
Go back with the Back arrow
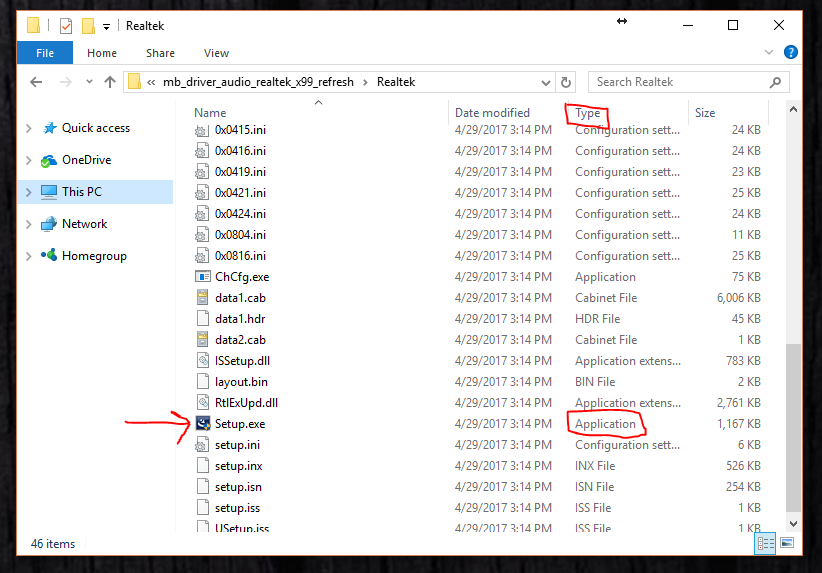36,82
